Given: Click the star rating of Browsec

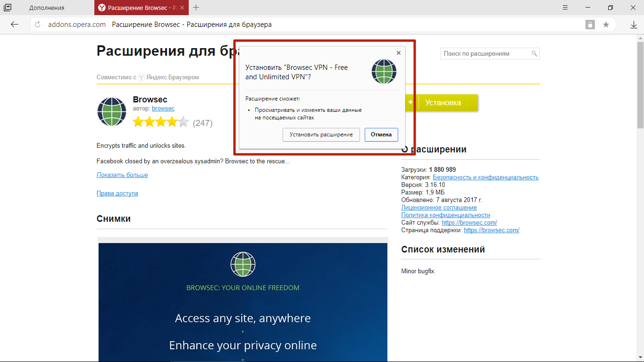Looking at the screenshot, I should coord(161,123).
